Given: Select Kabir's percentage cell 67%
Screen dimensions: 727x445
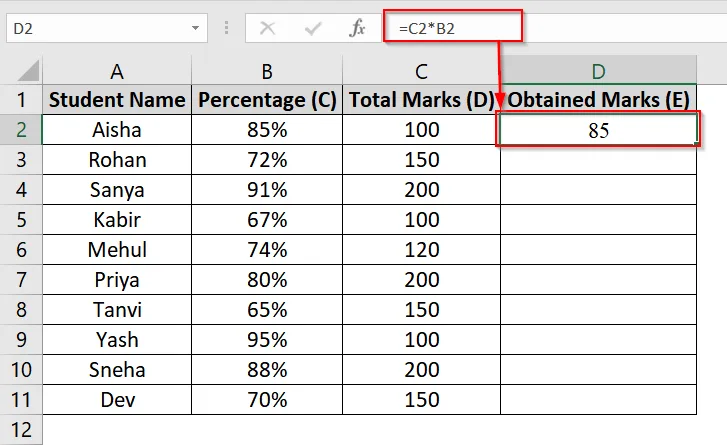Looking at the screenshot, I should click(267, 220).
